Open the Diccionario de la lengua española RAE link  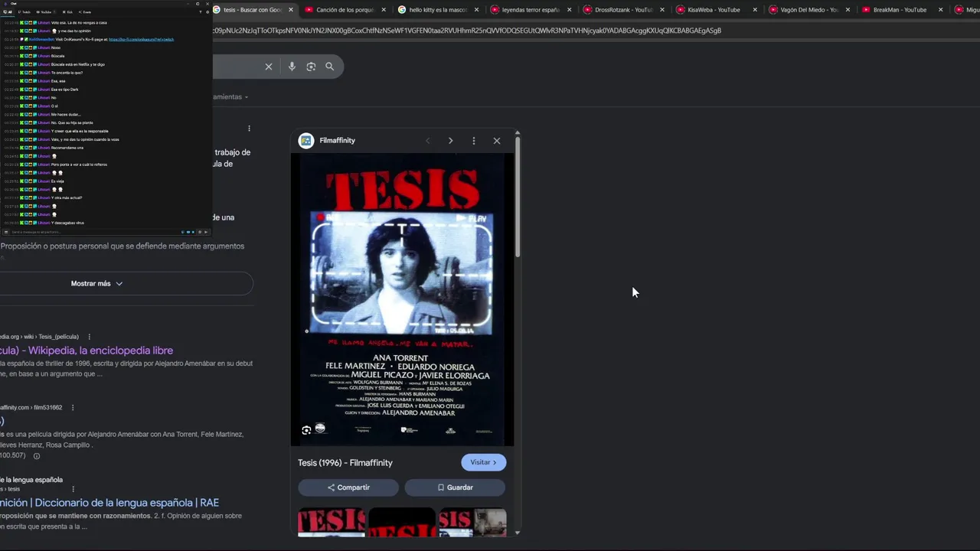coord(109,503)
